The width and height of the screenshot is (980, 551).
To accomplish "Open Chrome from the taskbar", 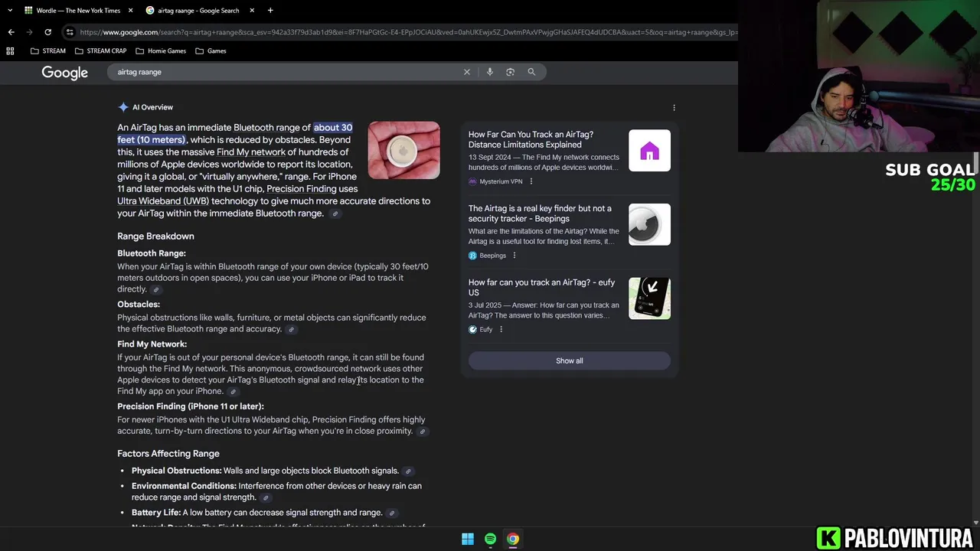I will [x=513, y=539].
